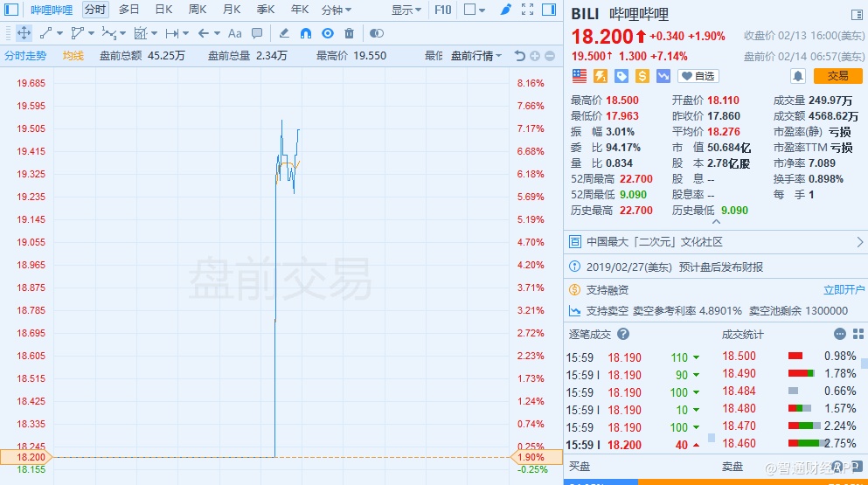868x485 pixels.
Task: Switch to 分时 intraday tab
Action: pyautogui.click(x=95, y=10)
